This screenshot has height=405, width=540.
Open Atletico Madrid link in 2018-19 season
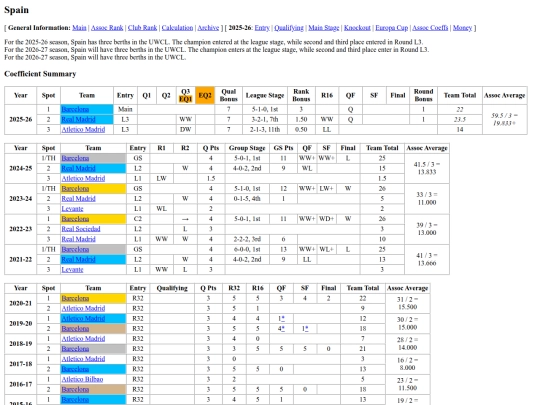tap(83, 339)
